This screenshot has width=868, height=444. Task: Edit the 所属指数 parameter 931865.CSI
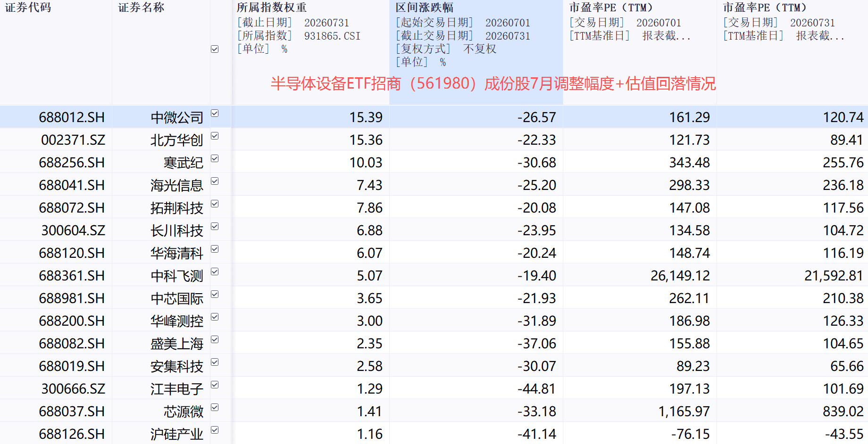(x=332, y=36)
